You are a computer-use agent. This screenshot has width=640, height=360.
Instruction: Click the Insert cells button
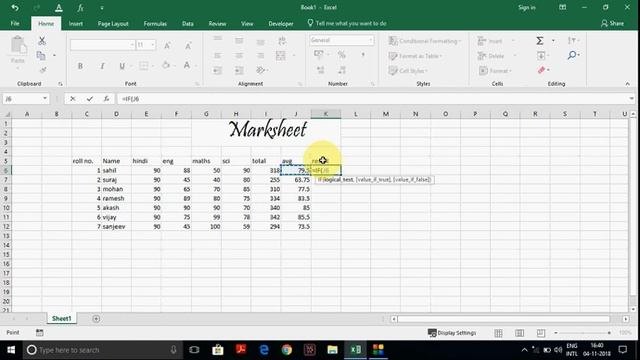click(490, 41)
